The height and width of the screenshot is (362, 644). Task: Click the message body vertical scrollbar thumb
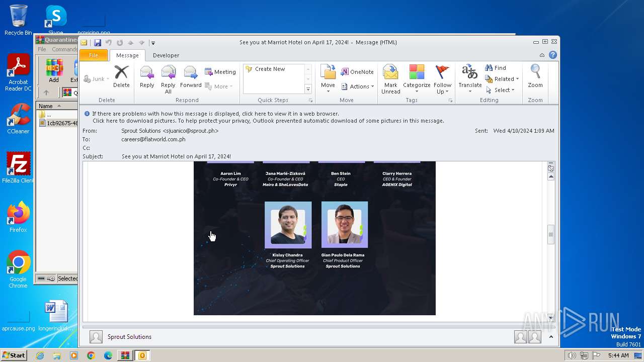click(551, 234)
